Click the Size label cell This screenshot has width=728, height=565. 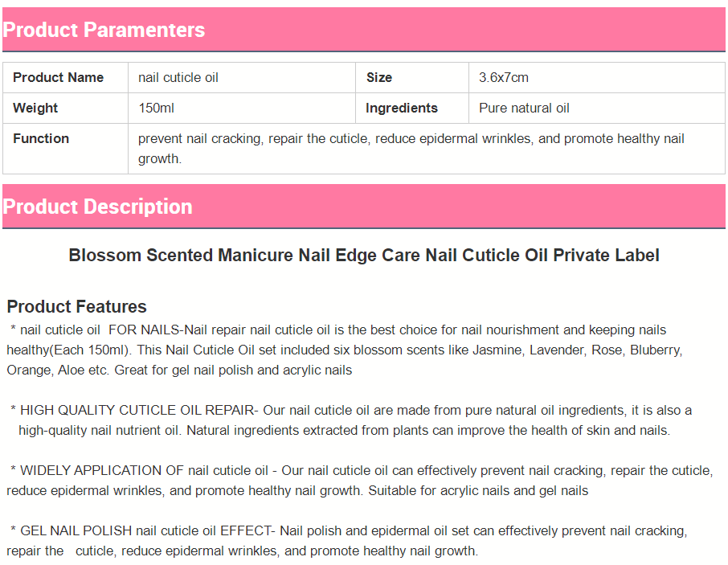(x=379, y=78)
